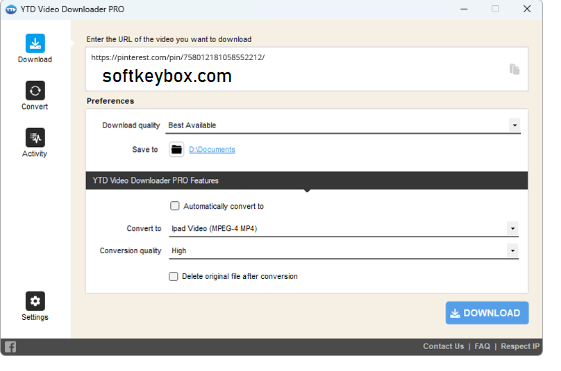Click into the video URL input field
The image size is (561, 371).
click(307, 69)
